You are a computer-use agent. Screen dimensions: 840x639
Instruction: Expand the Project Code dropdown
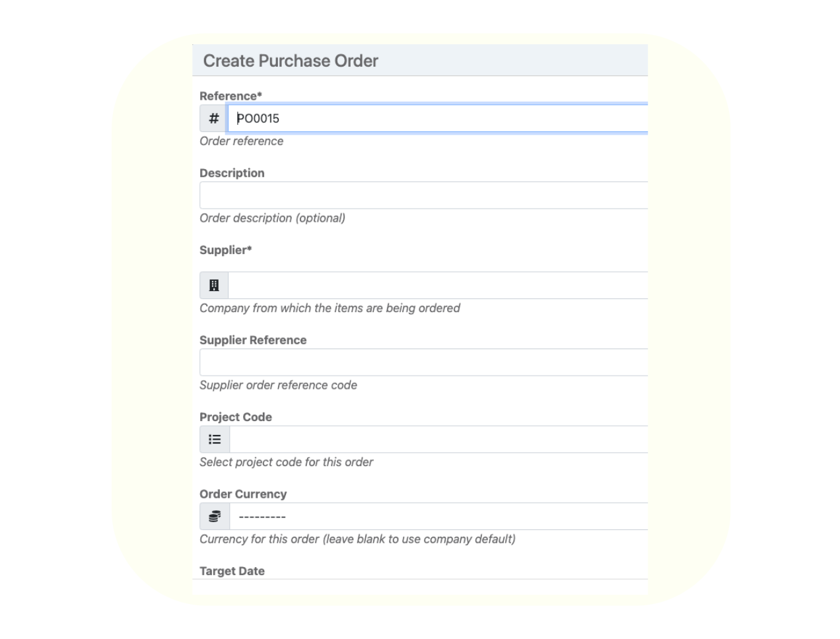pos(438,440)
